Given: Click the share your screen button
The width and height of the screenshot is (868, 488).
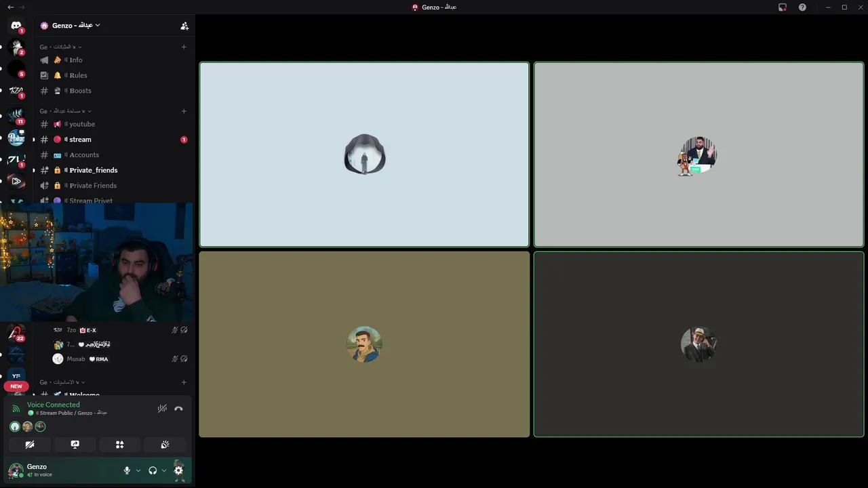Looking at the screenshot, I should (x=75, y=445).
